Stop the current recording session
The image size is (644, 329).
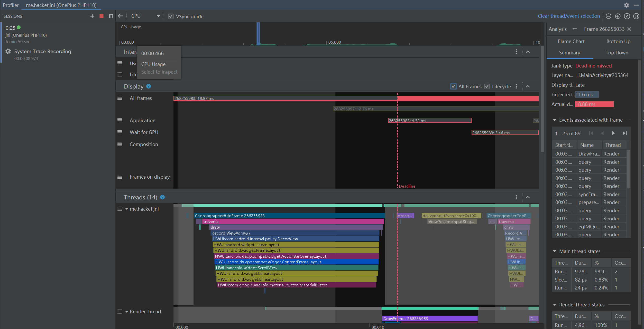tap(102, 16)
